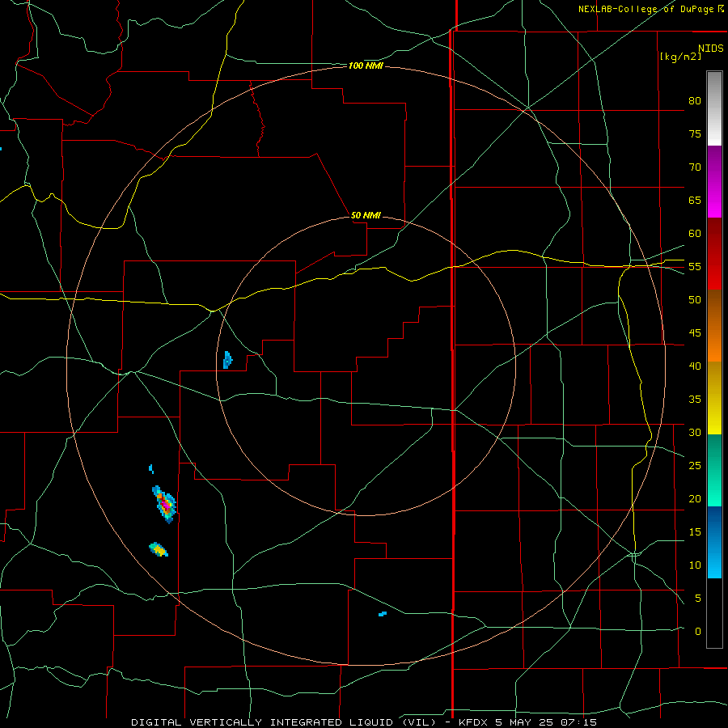Click the 20 value on color scale
The height and width of the screenshot is (728, 728).
click(695, 498)
